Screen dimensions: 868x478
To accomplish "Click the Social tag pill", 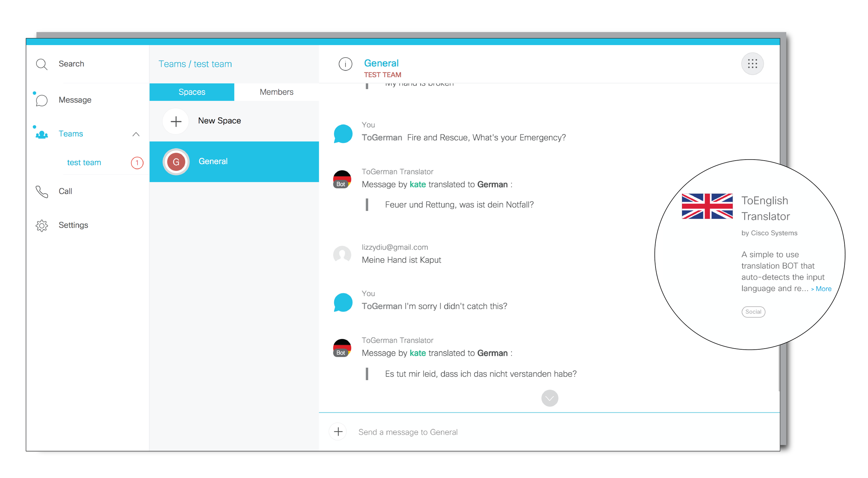I will tap(753, 312).
